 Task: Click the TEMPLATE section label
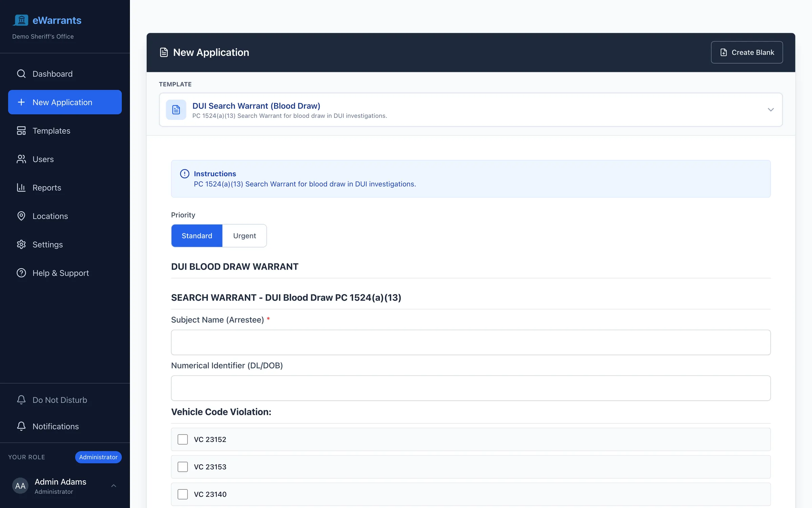pos(175,84)
